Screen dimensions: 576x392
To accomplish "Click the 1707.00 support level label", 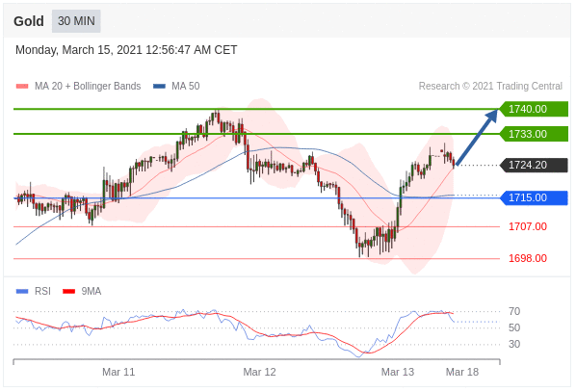I will pos(528,226).
